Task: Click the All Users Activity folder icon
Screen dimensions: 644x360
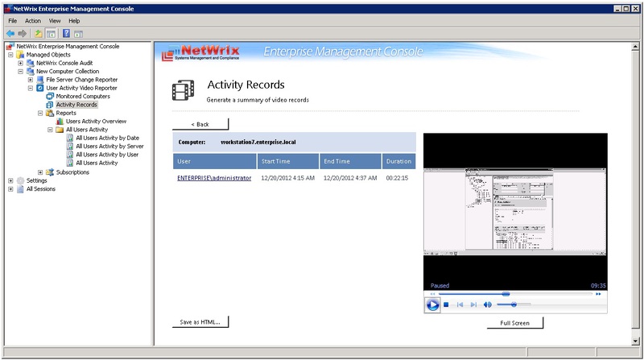Action: pyautogui.click(x=60, y=130)
